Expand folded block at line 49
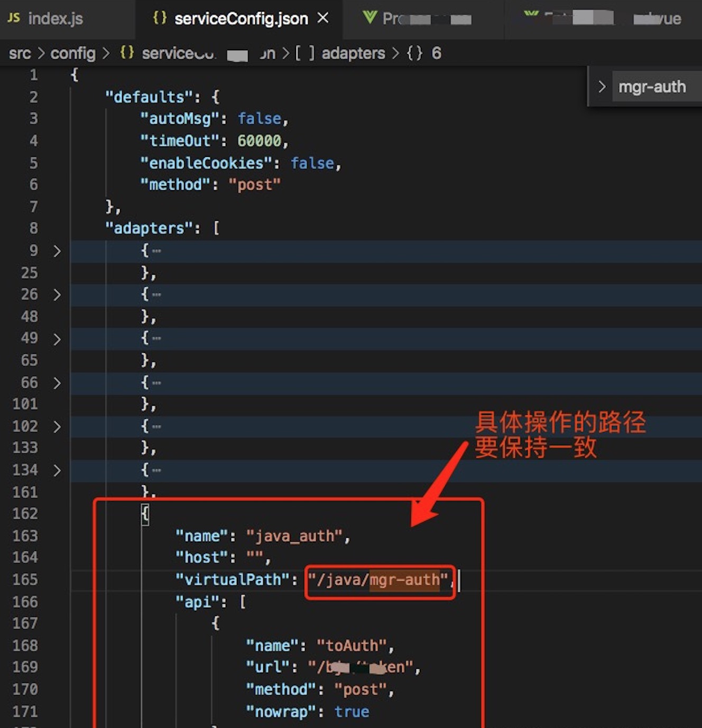The width and height of the screenshot is (702, 728). coord(57,339)
